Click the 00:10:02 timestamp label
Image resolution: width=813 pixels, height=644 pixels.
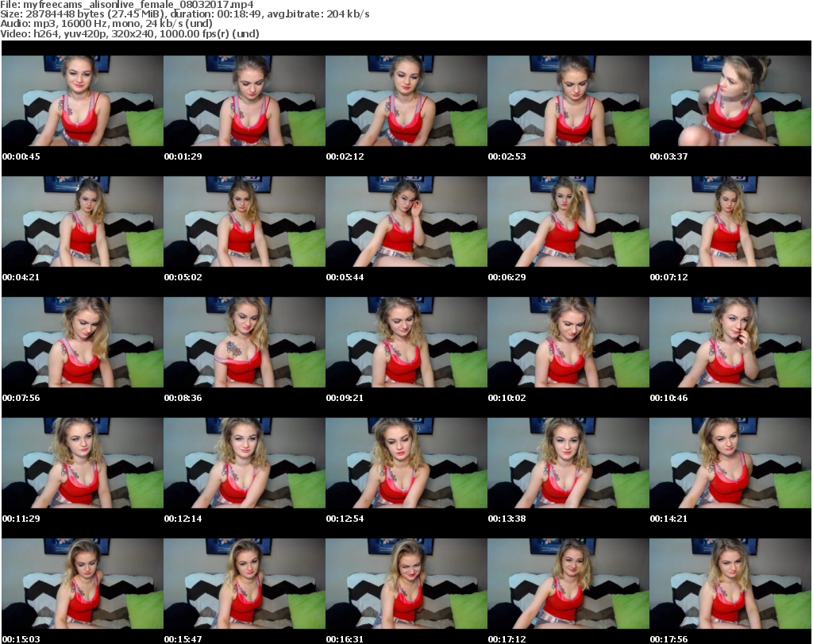pos(507,398)
